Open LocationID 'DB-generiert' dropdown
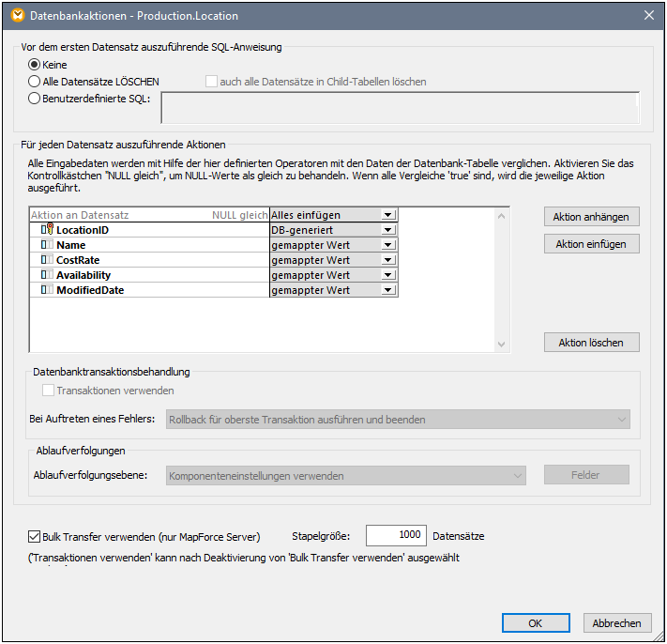The height and width of the screenshot is (644, 667). (387, 230)
